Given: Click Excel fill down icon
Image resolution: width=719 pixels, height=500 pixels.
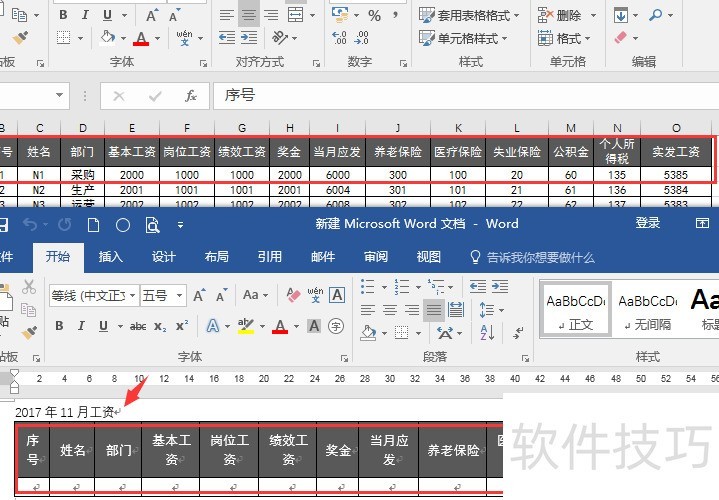Looking at the screenshot, I should click(621, 15).
